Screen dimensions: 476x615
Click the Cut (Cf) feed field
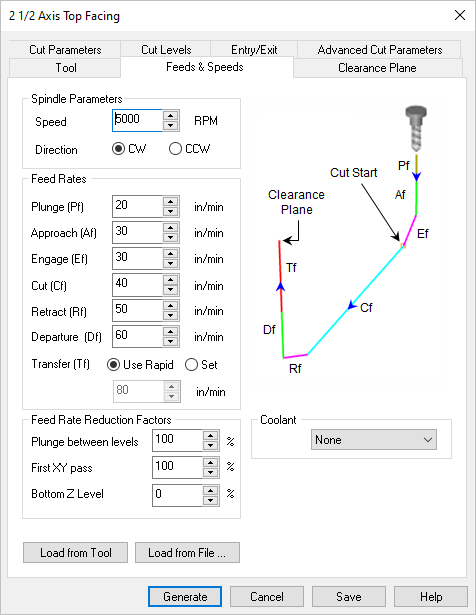point(137,284)
